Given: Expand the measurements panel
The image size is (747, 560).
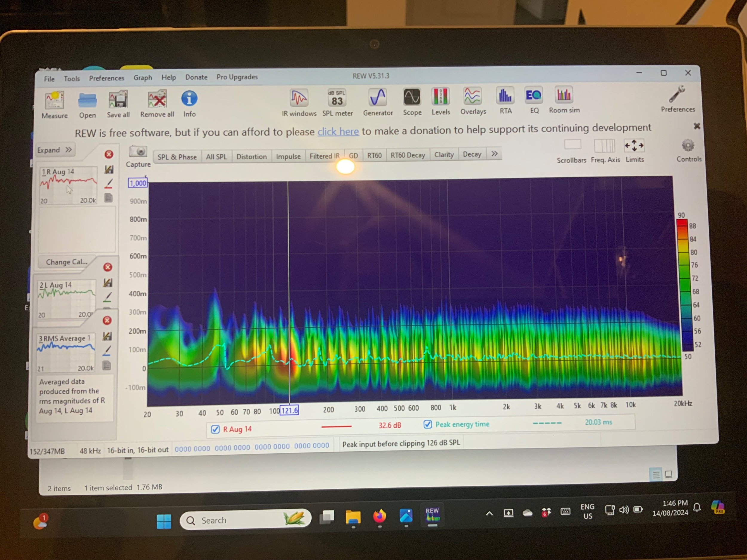Looking at the screenshot, I should 55,150.
